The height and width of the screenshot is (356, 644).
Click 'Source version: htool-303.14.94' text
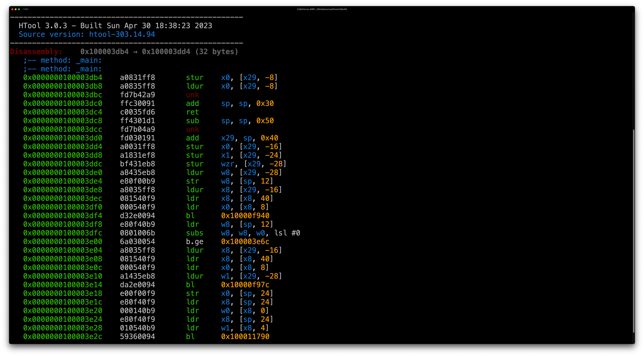[87, 35]
